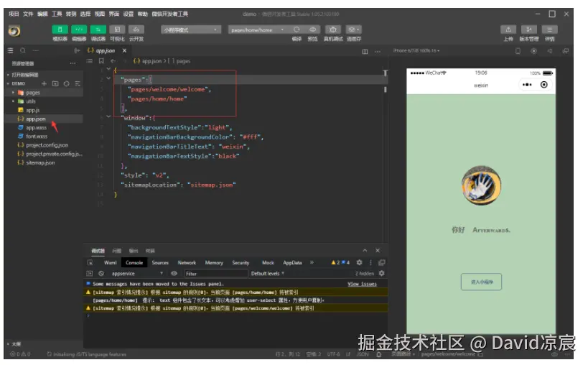
Task: Open the pages/home/home compile mode dropdown
Action: click(x=257, y=29)
